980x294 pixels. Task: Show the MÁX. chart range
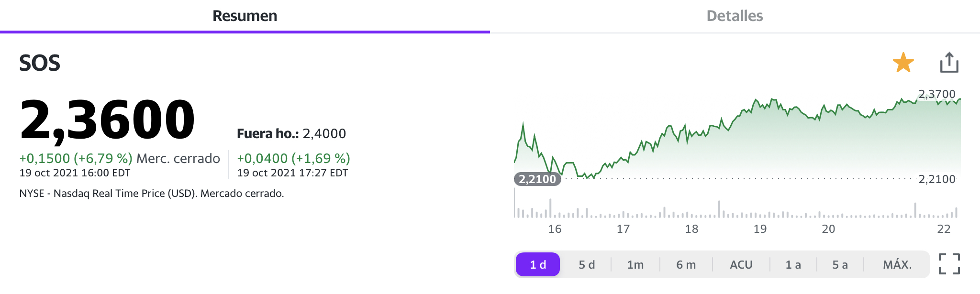tap(897, 264)
